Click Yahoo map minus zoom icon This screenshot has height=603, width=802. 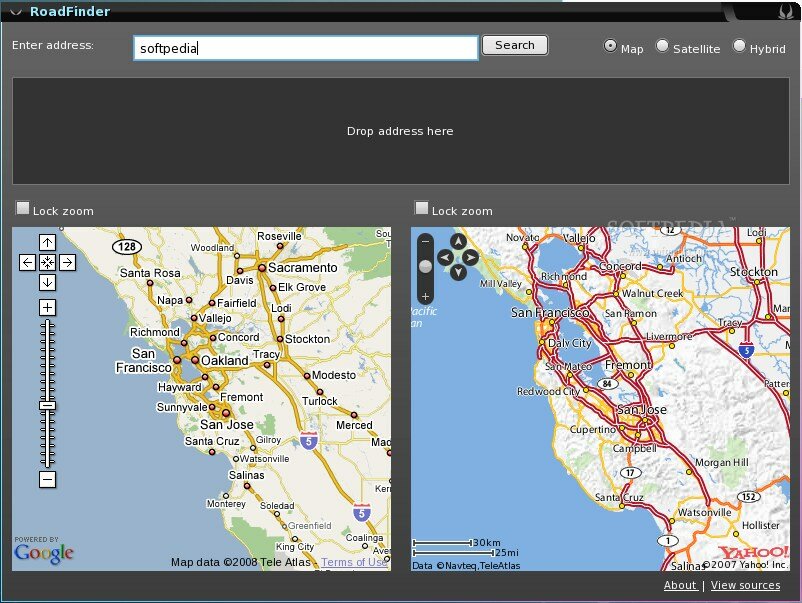pyautogui.click(x=425, y=241)
